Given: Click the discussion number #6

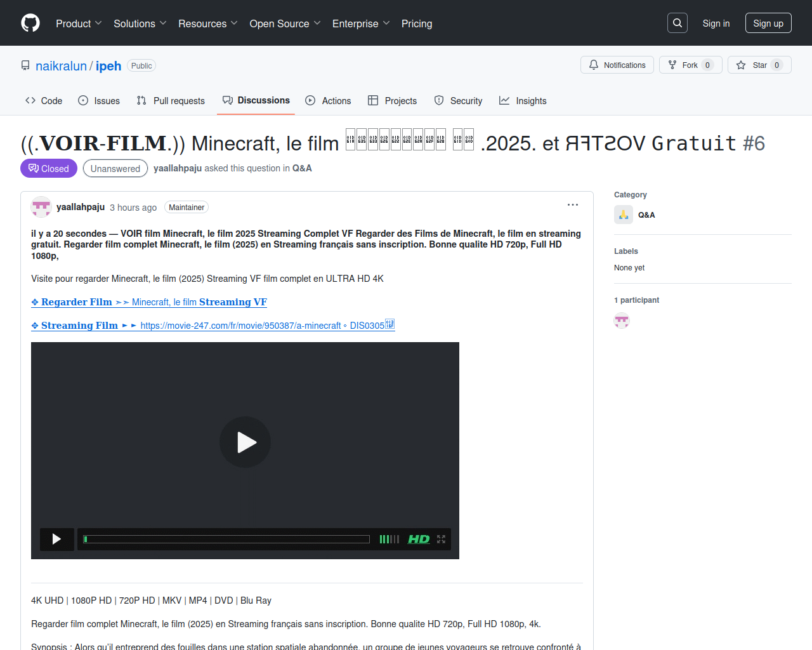Looking at the screenshot, I should [x=754, y=143].
